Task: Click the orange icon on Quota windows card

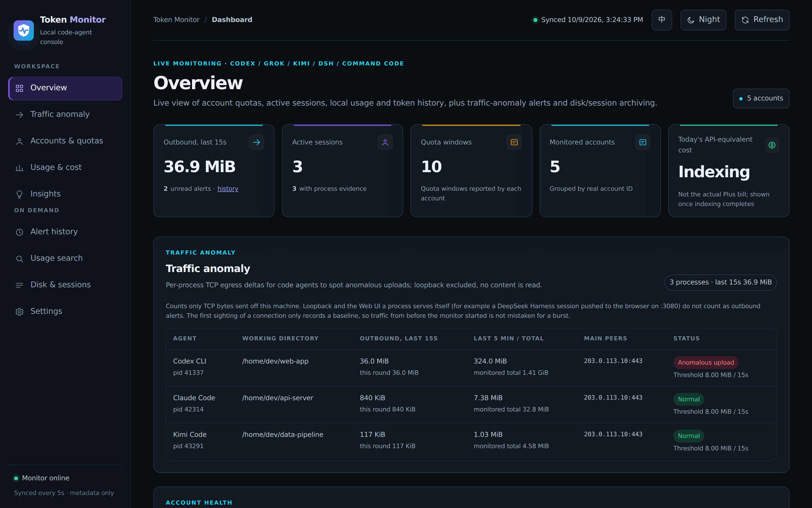Action: coord(514,143)
